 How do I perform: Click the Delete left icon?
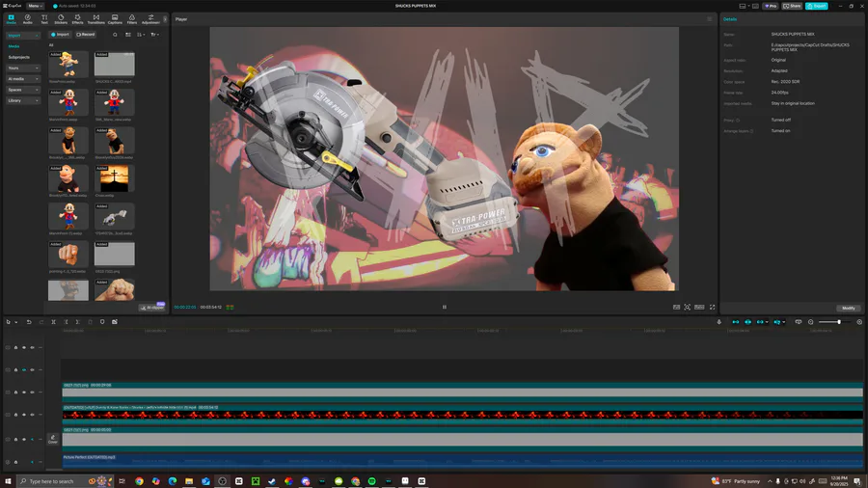point(66,322)
